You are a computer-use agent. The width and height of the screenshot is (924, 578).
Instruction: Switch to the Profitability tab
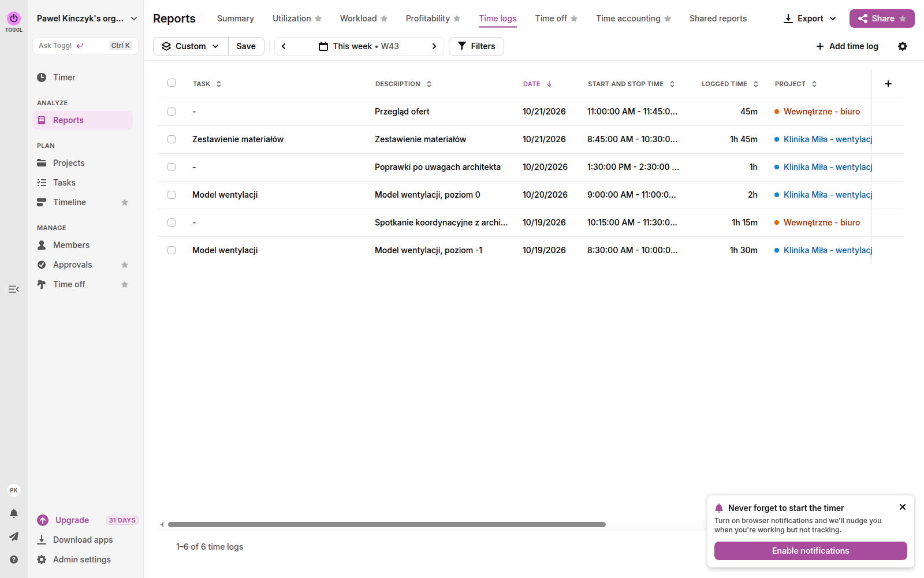[x=433, y=18]
